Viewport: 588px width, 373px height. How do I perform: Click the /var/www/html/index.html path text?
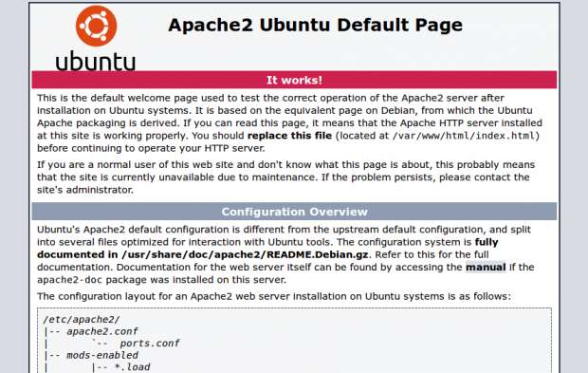click(464, 136)
